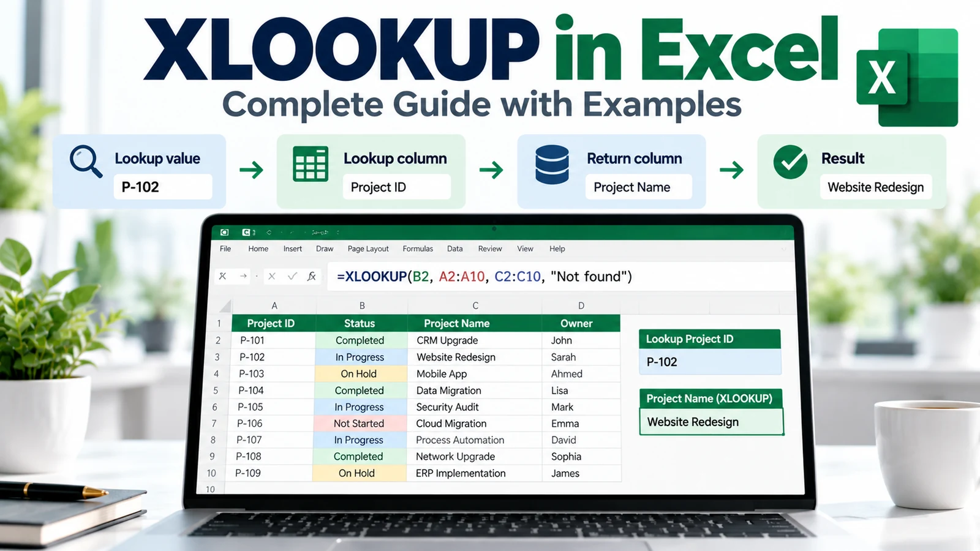Click the Project ID header cell
Image resolution: width=980 pixels, height=551 pixels.
(274, 323)
